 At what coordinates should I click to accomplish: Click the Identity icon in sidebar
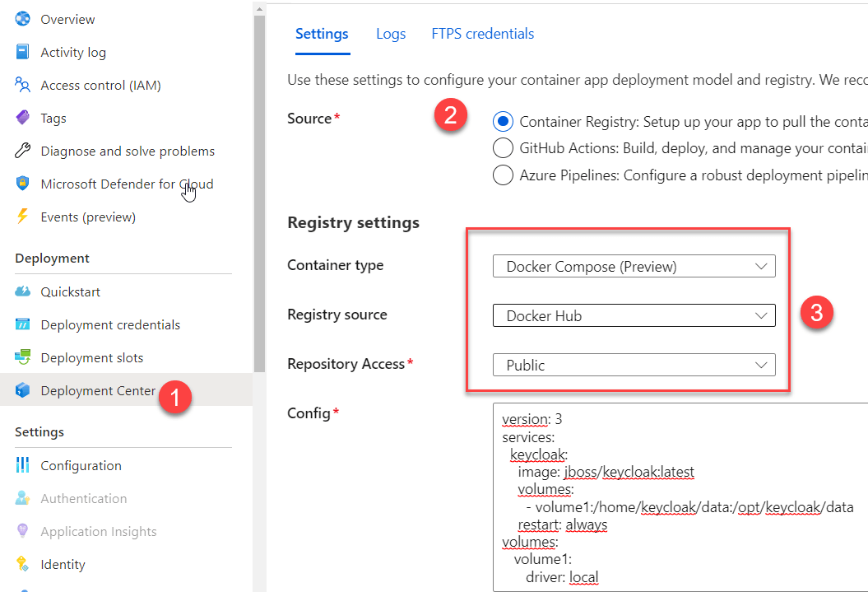click(23, 564)
